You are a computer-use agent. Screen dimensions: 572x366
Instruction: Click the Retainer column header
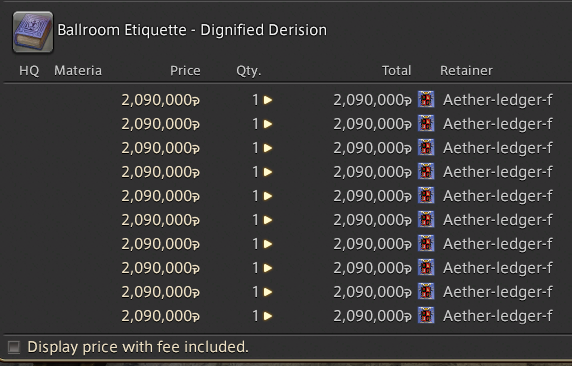[466, 70]
